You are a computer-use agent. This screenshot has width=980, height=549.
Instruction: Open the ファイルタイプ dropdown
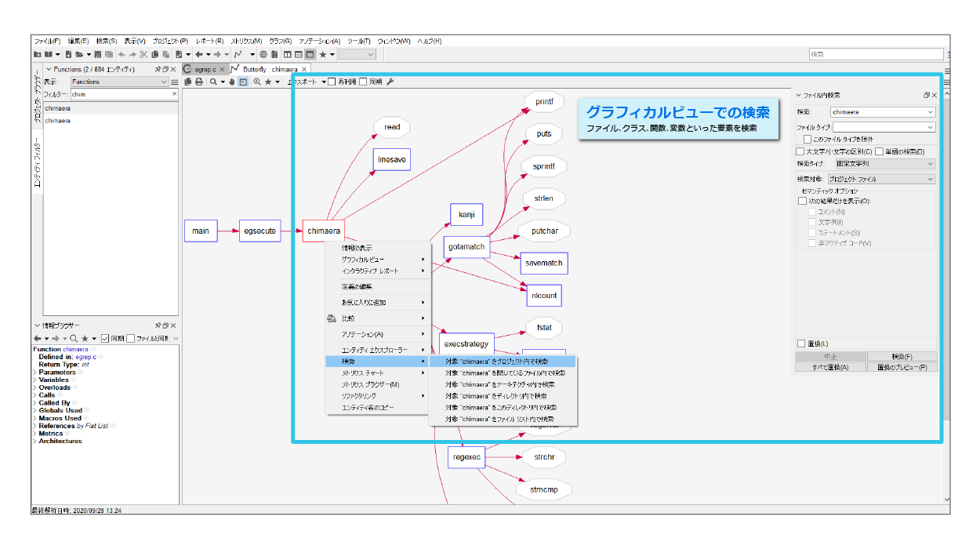[x=884, y=127]
